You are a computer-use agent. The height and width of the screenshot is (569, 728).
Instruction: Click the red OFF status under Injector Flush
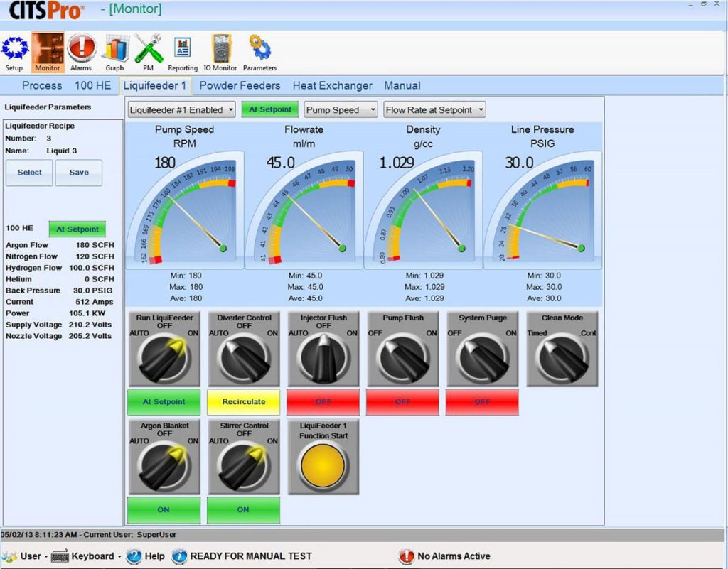(323, 402)
